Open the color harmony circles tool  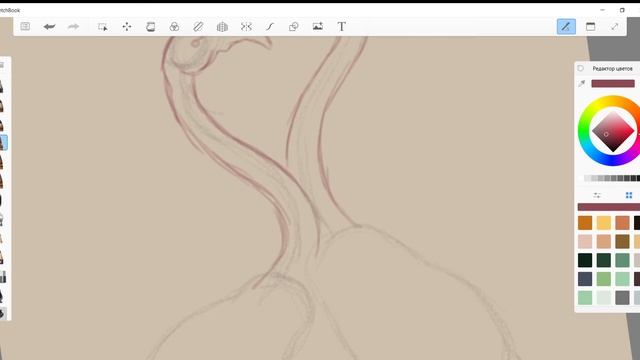[x=174, y=27]
